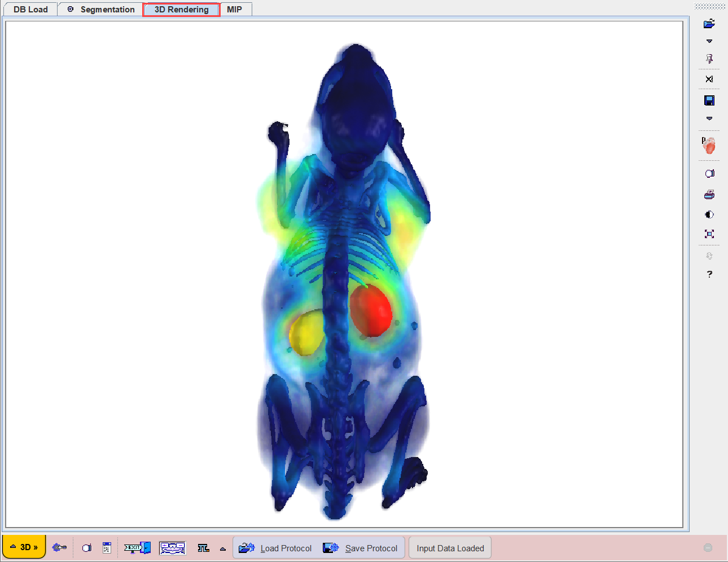The width and height of the screenshot is (728, 562).
Task: Click the document report icon in bottom toolbar
Action: coord(107,548)
